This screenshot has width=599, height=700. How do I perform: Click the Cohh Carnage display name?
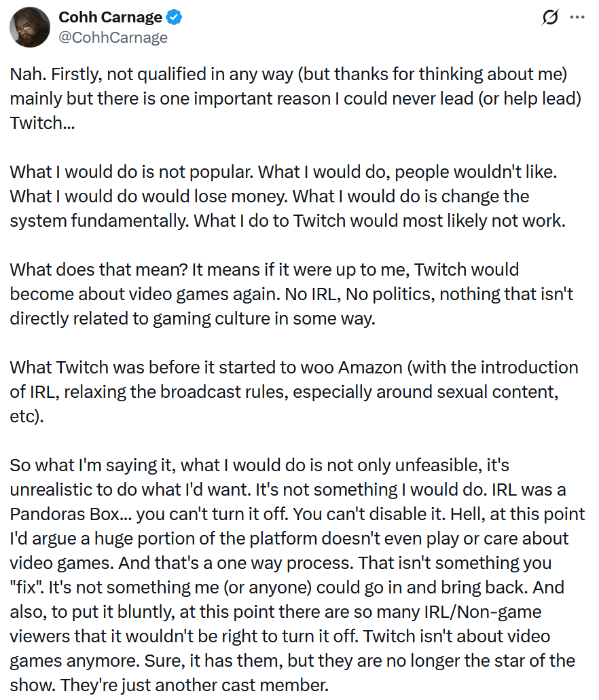coord(111,17)
